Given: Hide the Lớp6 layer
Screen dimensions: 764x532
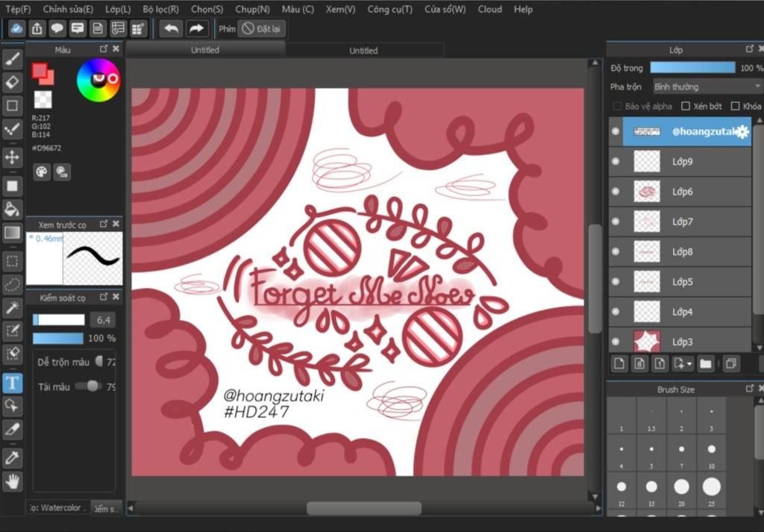Looking at the screenshot, I should (616, 192).
